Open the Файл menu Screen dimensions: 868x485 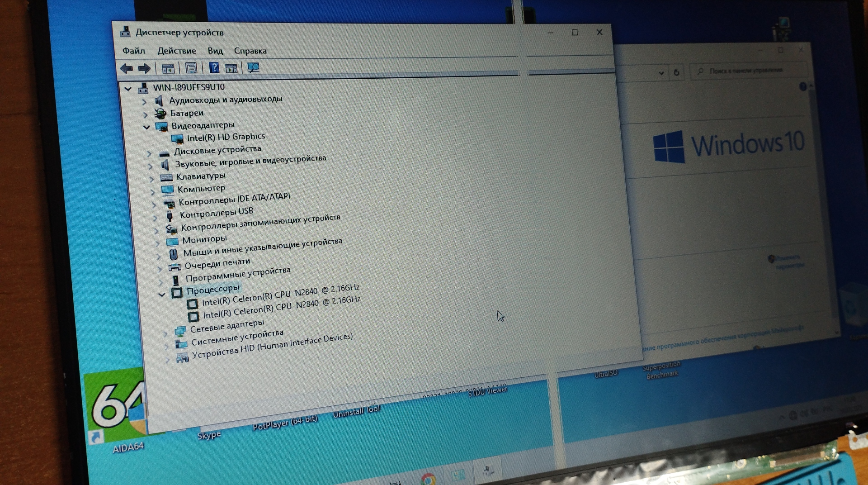pyautogui.click(x=133, y=51)
